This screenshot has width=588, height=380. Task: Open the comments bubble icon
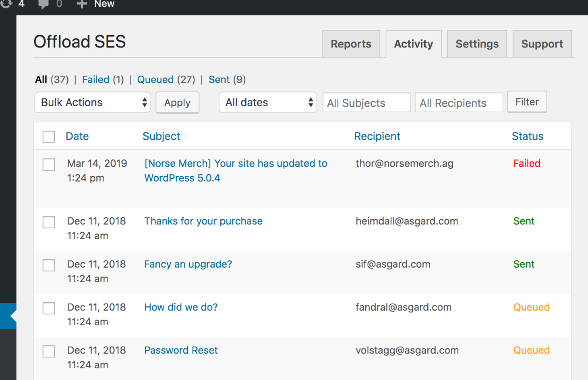pos(43,4)
